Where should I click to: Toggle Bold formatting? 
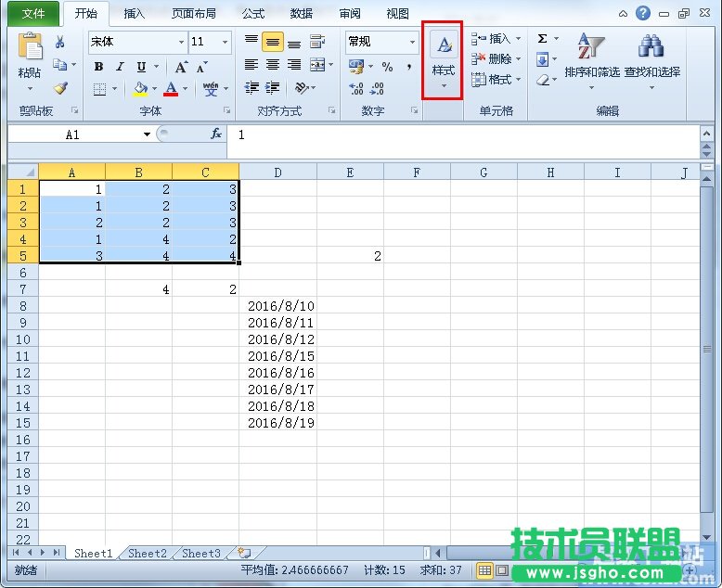98,67
